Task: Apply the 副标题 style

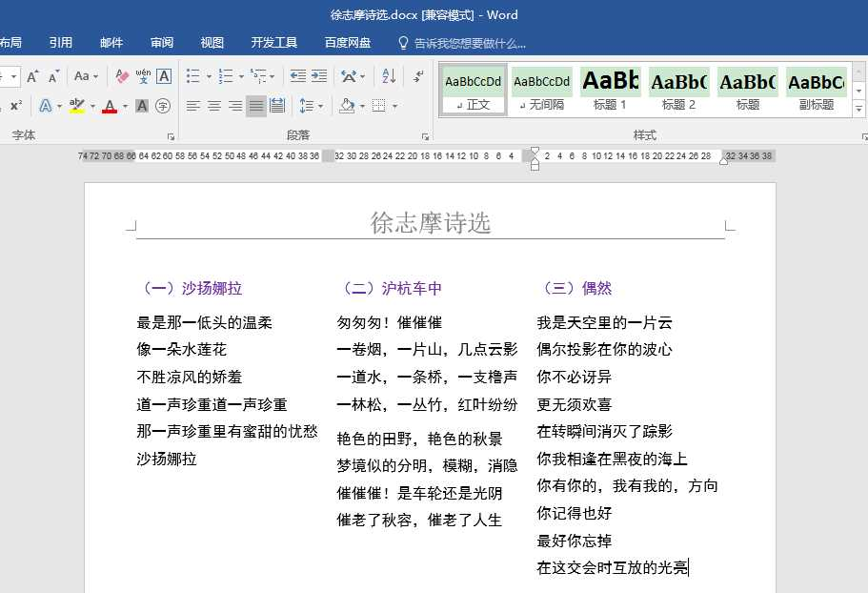Action: (x=816, y=90)
